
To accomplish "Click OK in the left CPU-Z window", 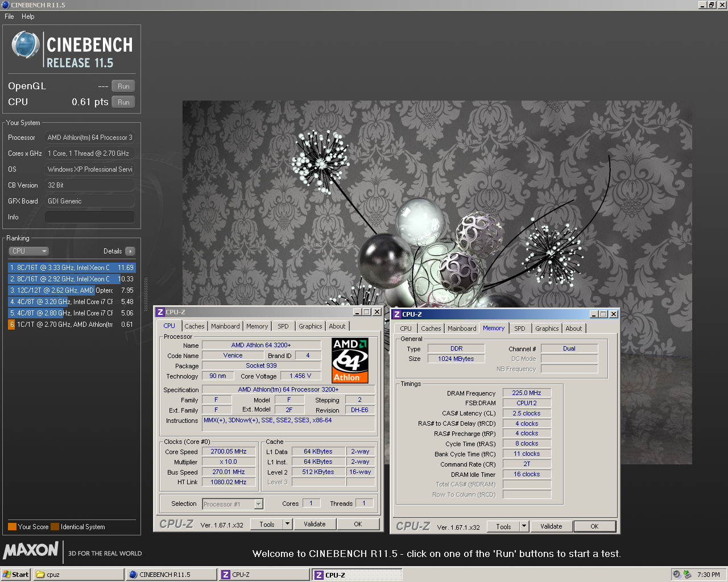I will tap(358, 524).
